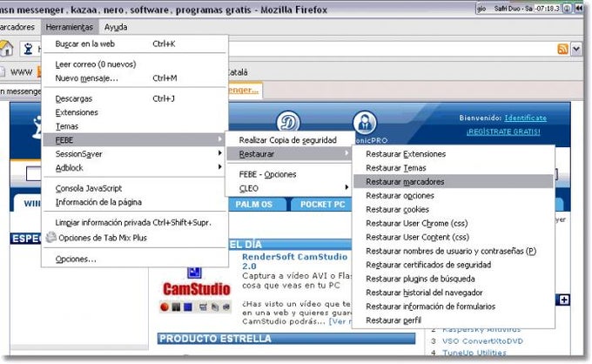Select Restaurar marcadores
592x364 pixels.
click(453, 182)
